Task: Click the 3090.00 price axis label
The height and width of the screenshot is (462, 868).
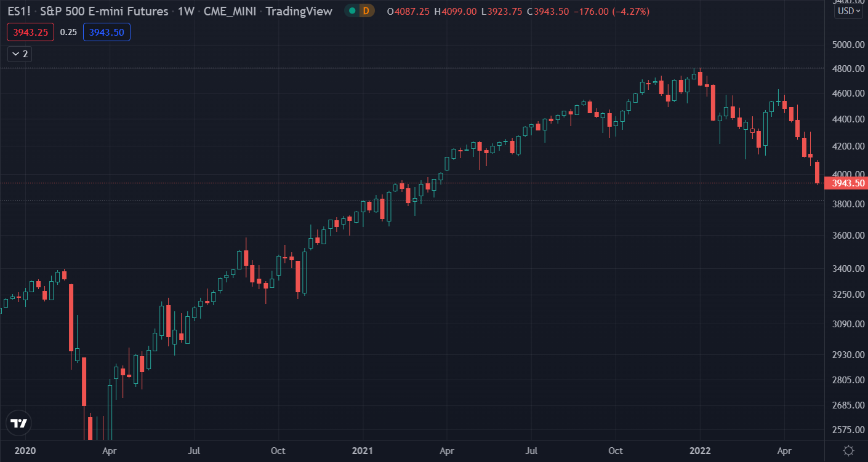Action: pyautogui.click(x=849, y=324)
